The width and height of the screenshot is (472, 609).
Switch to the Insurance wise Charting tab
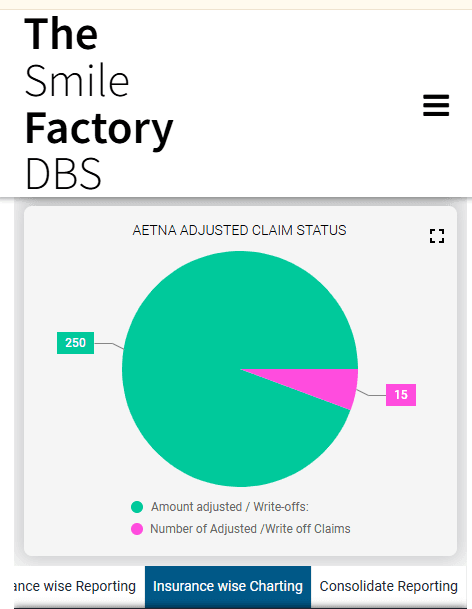coord(228,586)
